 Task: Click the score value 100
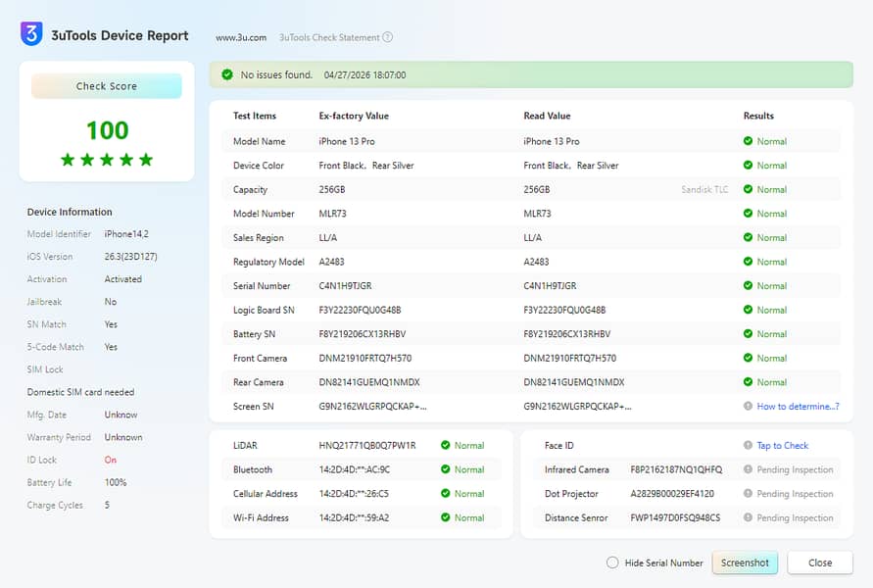(x=107, y=130)
